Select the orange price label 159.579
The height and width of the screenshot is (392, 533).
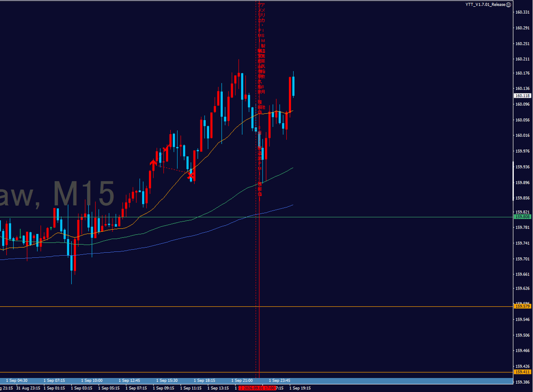click(523, 306)
